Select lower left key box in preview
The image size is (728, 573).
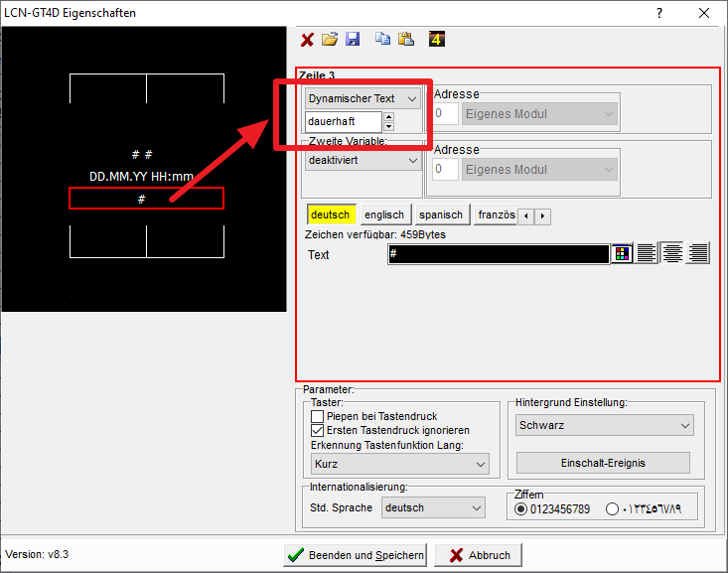coord(108,241)
